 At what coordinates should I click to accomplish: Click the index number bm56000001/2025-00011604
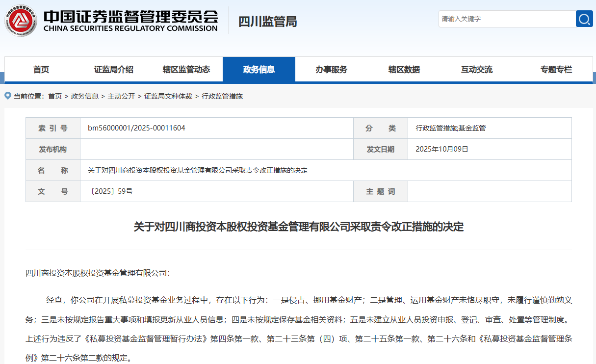(136, 128)
